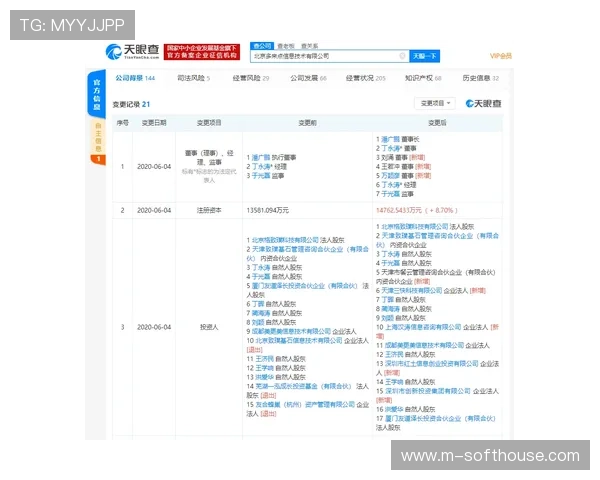Click the 变更日期 column header
Viewport: 600px width, 480px height.
(x=154, y=123)
